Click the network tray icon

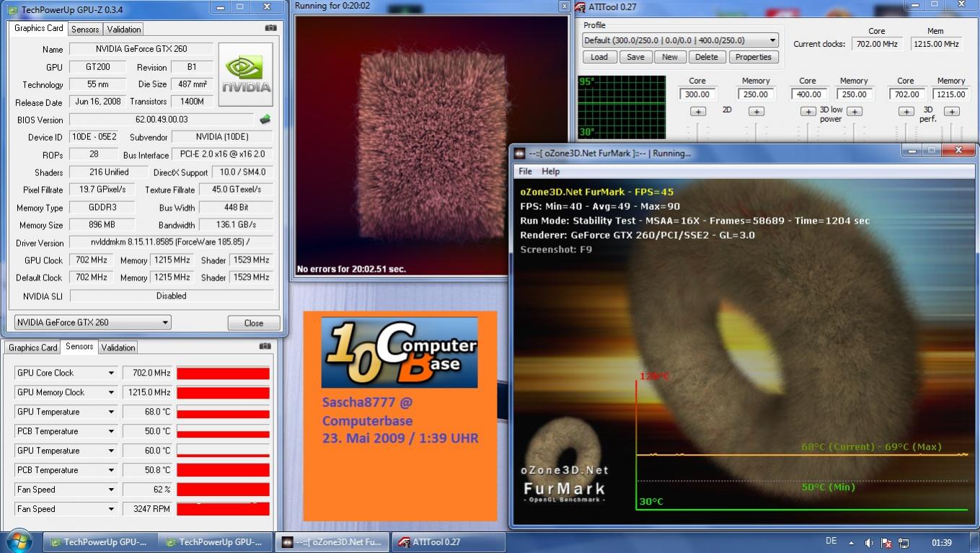tap(903, 542)
